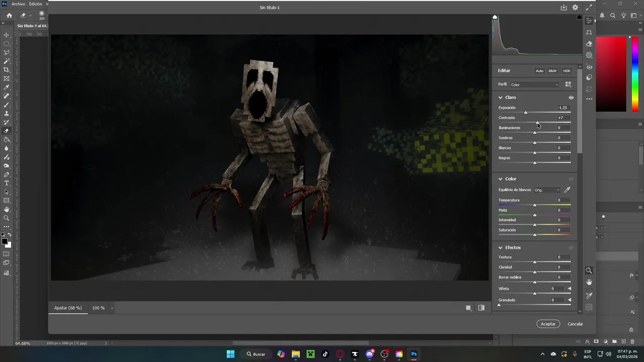Select the Camera Raw zoom magnifier tool
This screenshot has width=644, height=362.
[x=589, y=270]
